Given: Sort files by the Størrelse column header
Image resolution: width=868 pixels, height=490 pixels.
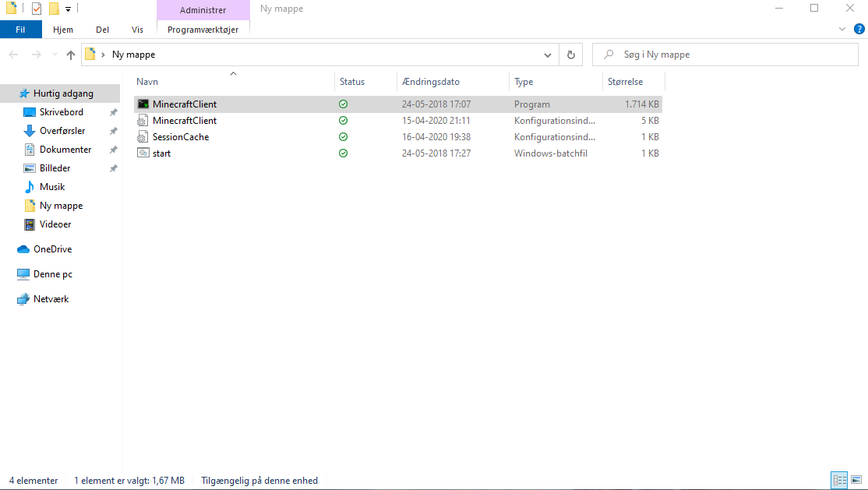Looking at the screenshot, I should point(623,81).
